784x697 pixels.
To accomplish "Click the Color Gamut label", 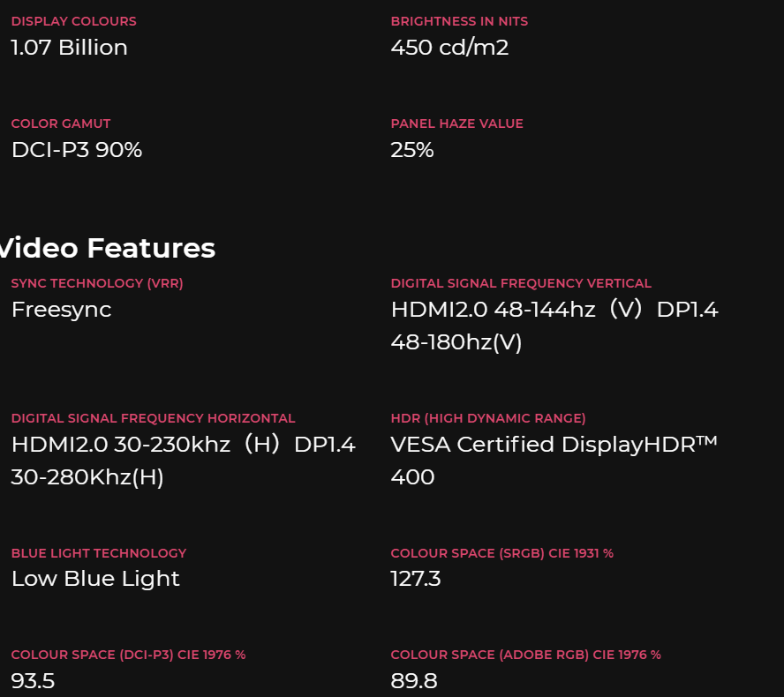I will pyautogui.click(x=61, y=124).
